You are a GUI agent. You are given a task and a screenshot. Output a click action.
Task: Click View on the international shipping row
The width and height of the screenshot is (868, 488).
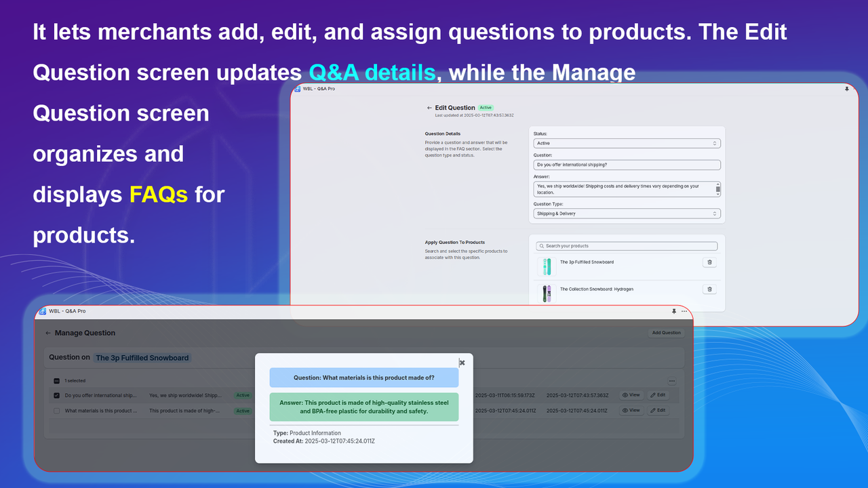click(x=631, y=395)
